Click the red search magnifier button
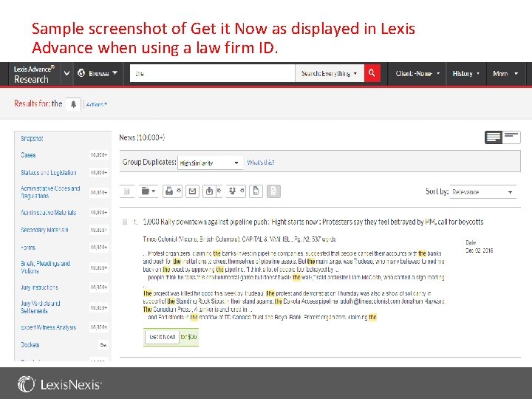532x399 pixels. (372, 73)
